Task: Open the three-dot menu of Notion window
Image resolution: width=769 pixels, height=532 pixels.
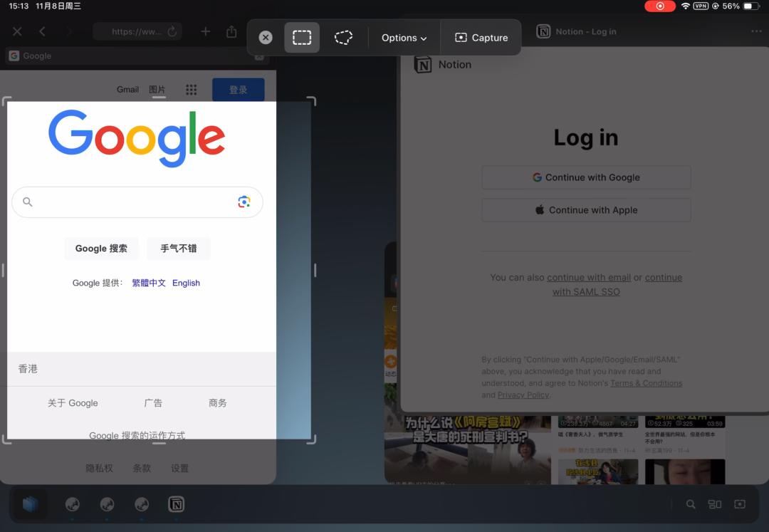Action: [756, 31]
